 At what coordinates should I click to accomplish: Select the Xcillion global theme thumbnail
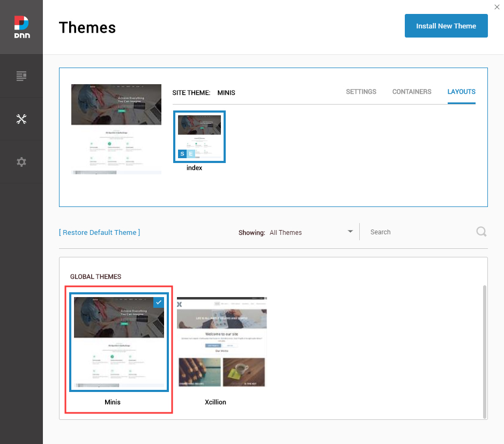tap(222, 342)
